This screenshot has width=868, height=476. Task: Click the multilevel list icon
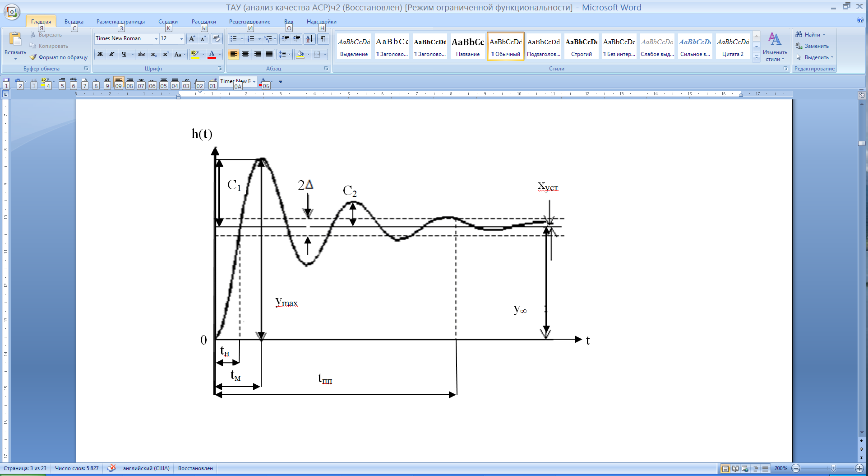268,39
